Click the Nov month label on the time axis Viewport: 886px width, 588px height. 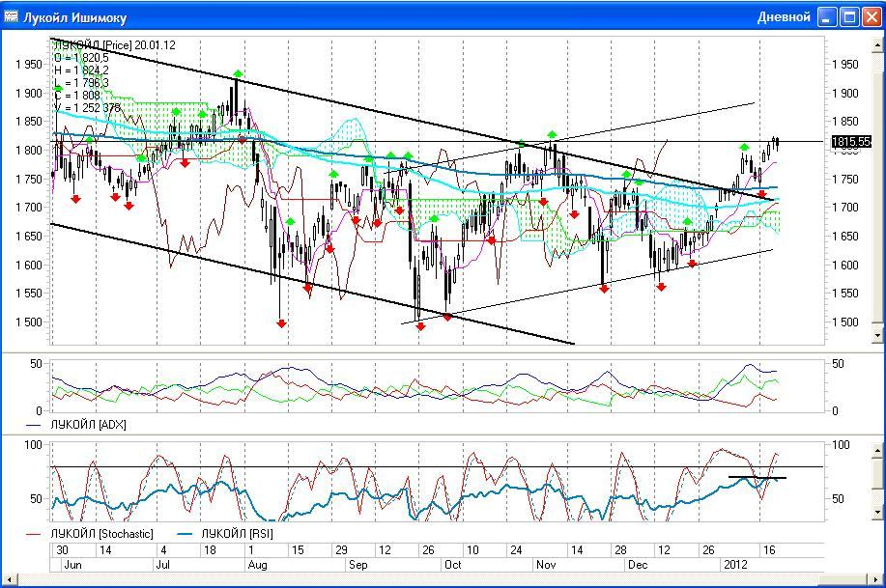[x=546, y=565]
